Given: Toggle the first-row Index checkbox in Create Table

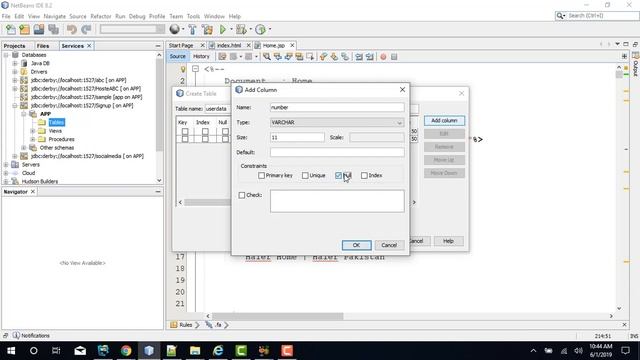Looking at the screenshot, I should (205, 131).
